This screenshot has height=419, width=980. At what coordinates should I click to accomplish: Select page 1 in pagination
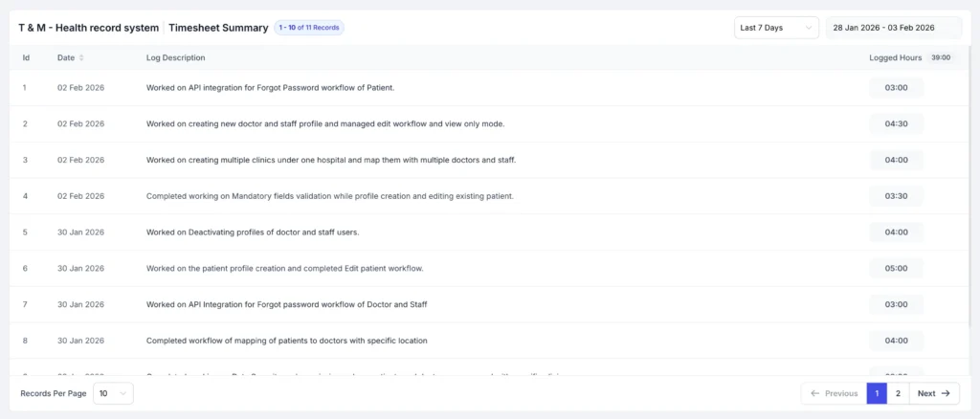click(876, 393)
